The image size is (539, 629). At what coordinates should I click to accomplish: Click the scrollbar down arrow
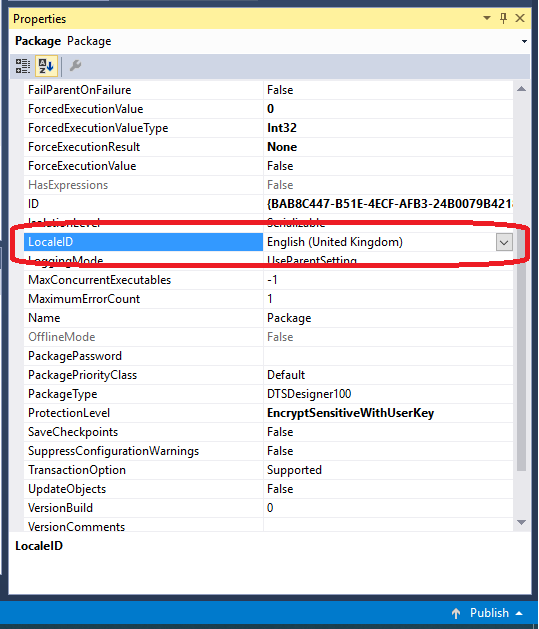click(521, 522)
